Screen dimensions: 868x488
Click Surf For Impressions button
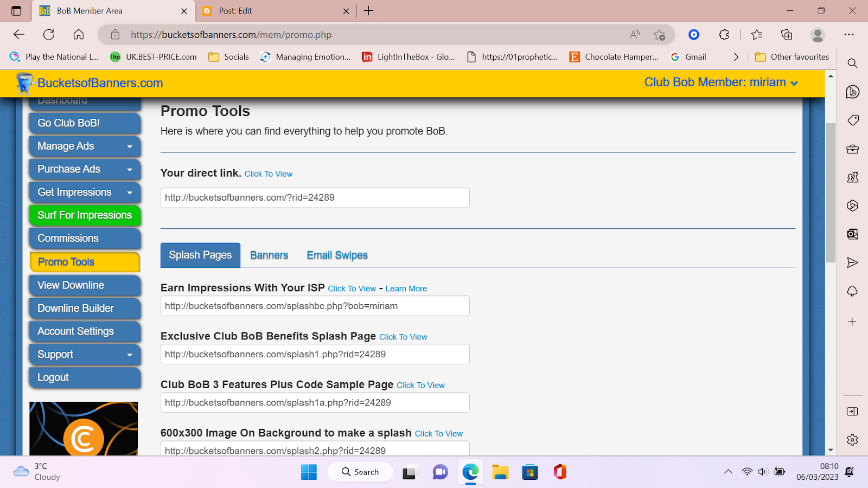(x=85, y=215)
